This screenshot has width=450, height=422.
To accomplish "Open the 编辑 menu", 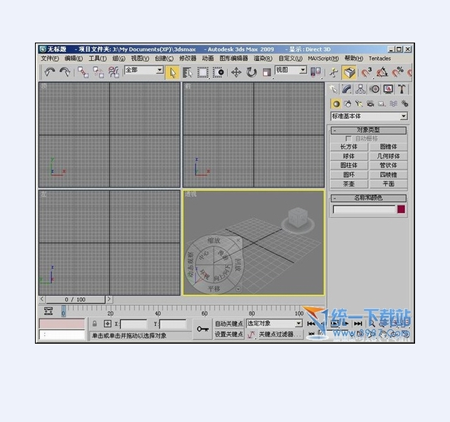I will [x=74, y=58].
